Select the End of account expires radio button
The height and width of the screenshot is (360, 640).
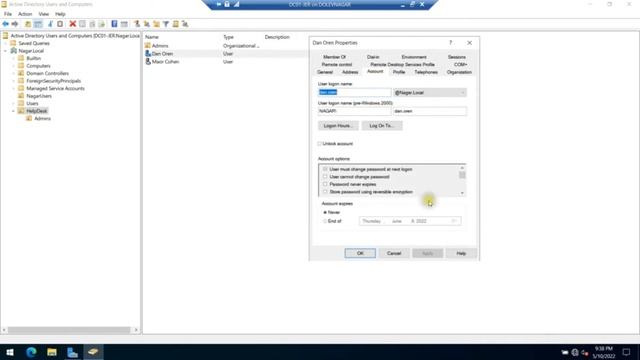pos(325,221)
